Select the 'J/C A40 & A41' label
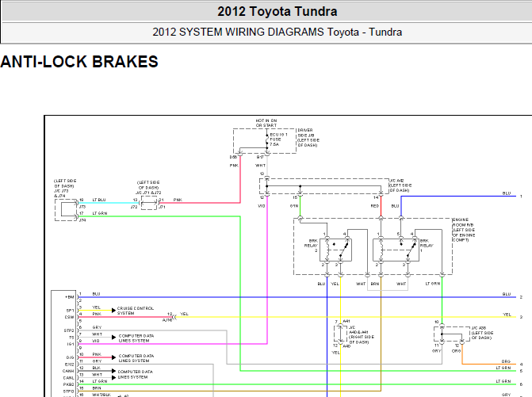 362,334
